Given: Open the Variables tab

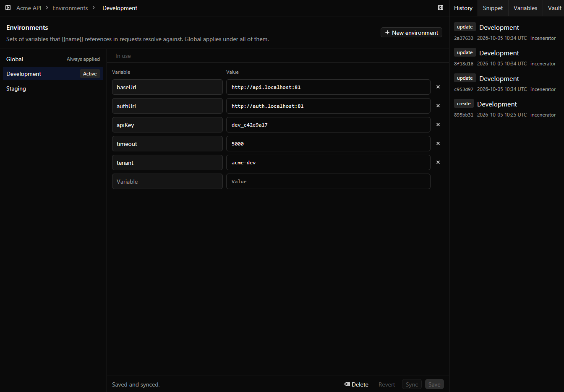Looking at the screenshot, I should tap(525, 8).
